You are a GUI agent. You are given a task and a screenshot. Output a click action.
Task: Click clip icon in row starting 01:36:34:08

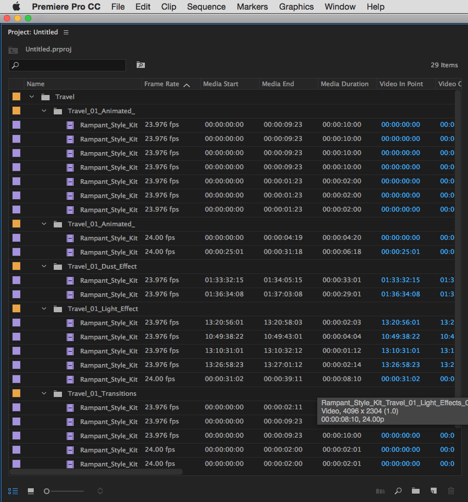point(70,295)
